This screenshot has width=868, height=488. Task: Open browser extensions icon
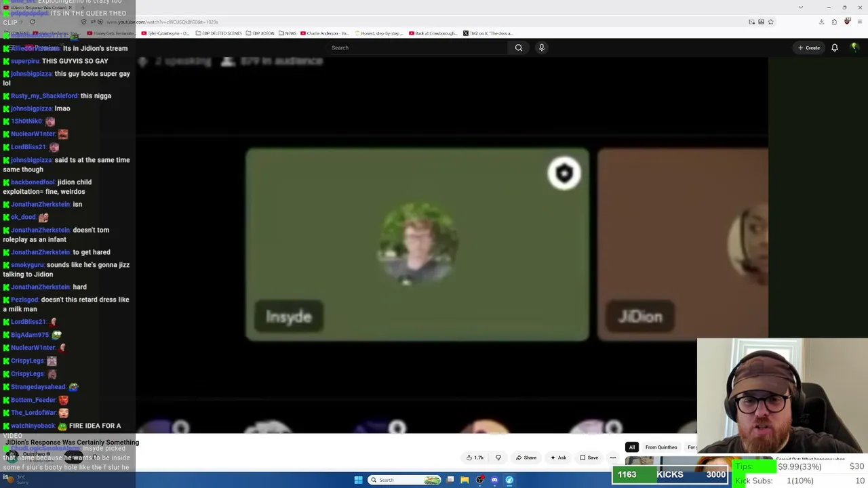click(x=834, y=22)
